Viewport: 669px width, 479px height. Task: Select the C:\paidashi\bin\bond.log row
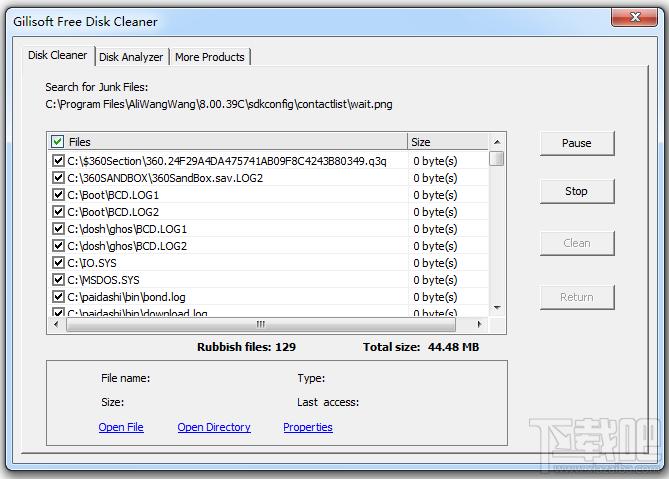point(126,297)
